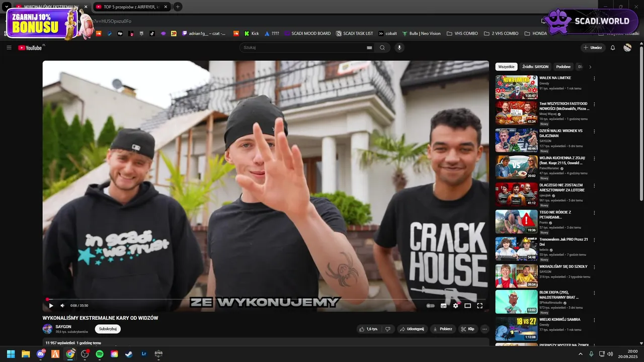
Task: Click Utwórz create button
Action: pyautogui.click(x=593, y=48)
